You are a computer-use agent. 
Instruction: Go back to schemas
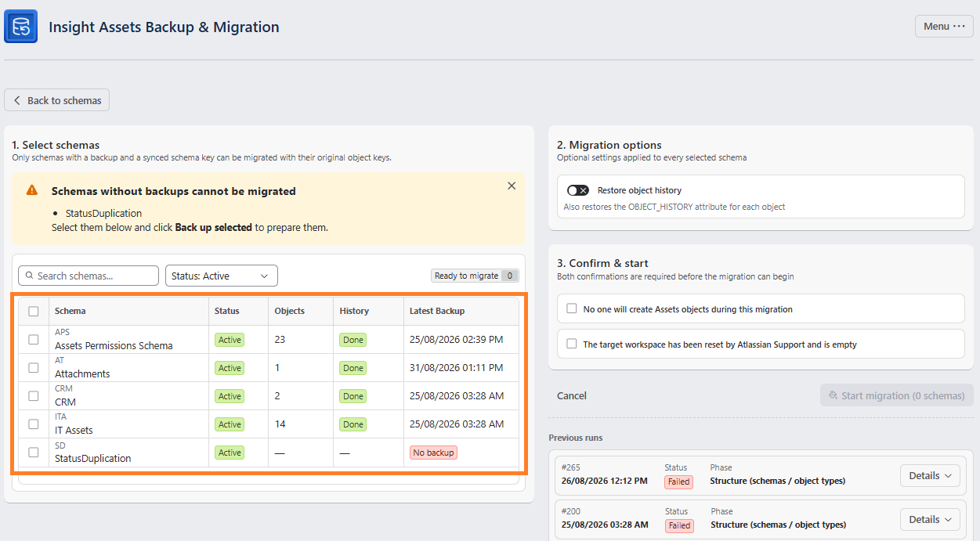pyautogui.click(x=57, y=100)
